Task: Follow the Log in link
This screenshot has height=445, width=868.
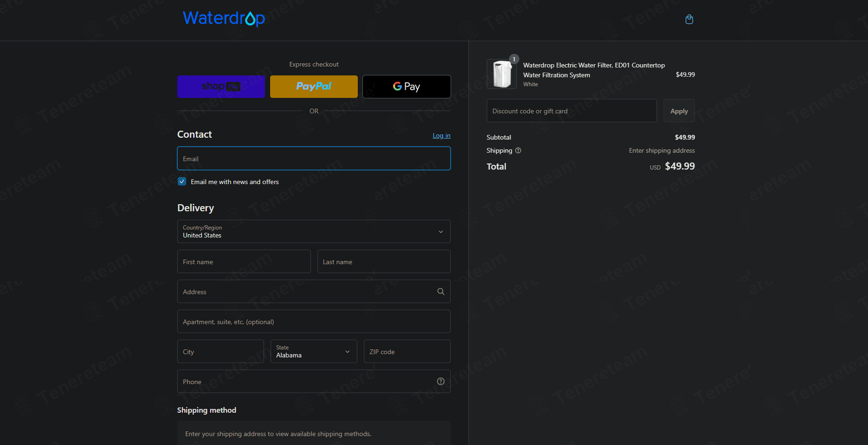Action: (x=441, y=135)
